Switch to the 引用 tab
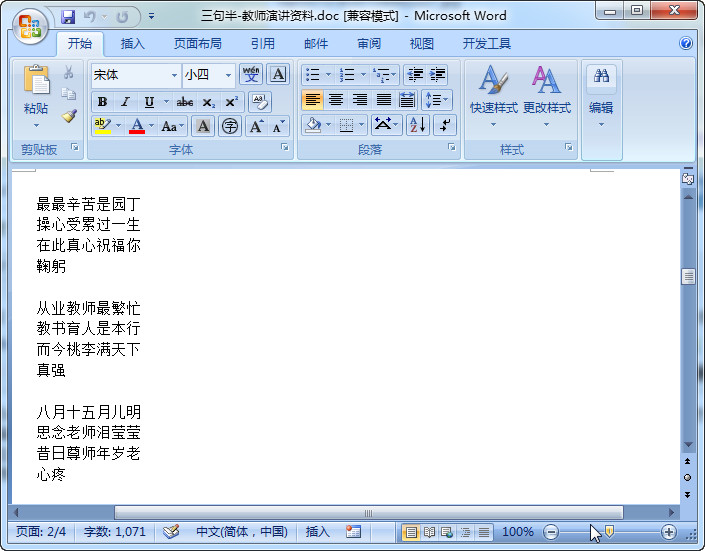 pos(263,44)
